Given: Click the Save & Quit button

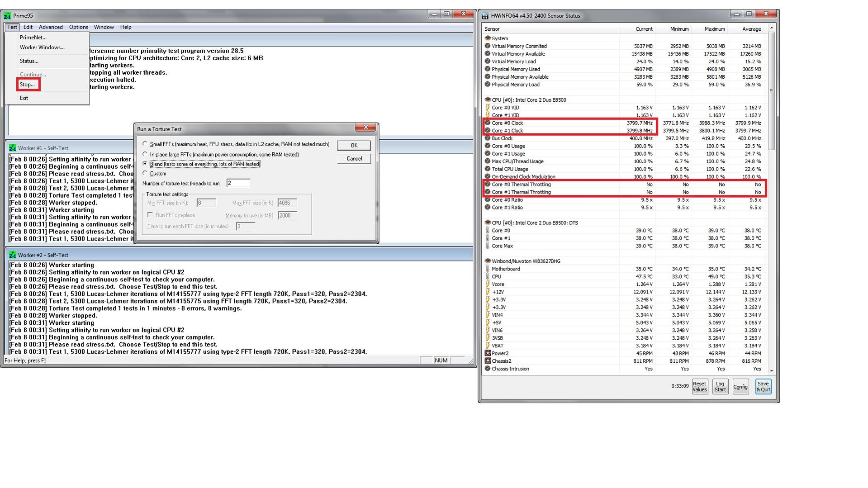Looking at the screenshot, I should tap(763, 387).
